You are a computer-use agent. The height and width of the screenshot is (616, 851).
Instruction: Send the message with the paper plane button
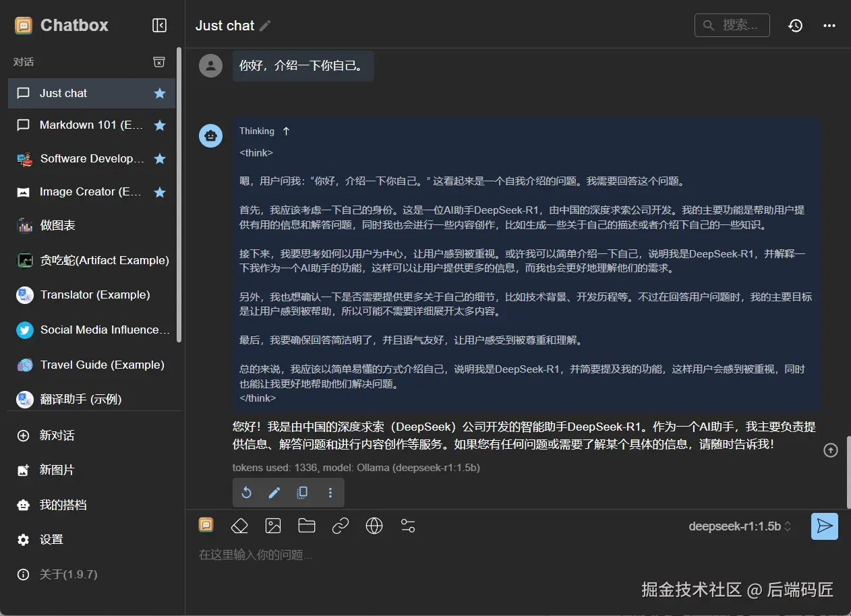coord(825,526)
